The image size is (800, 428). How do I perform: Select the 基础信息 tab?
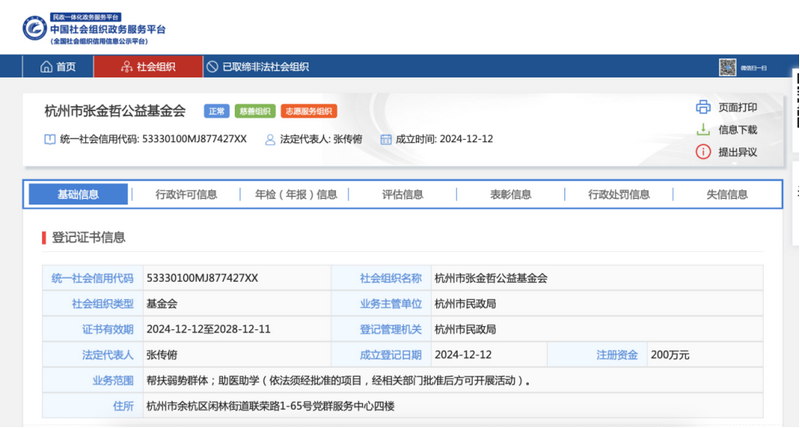[78, 194]
